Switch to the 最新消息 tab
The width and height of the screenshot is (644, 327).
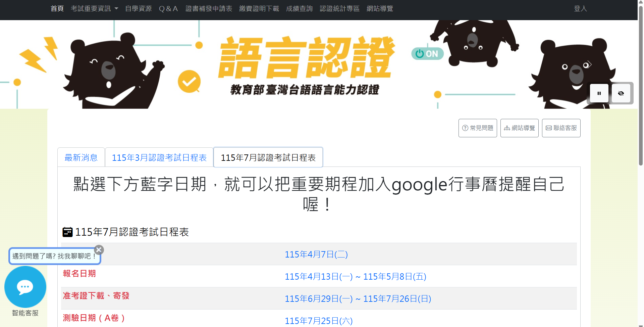(81, 157)
